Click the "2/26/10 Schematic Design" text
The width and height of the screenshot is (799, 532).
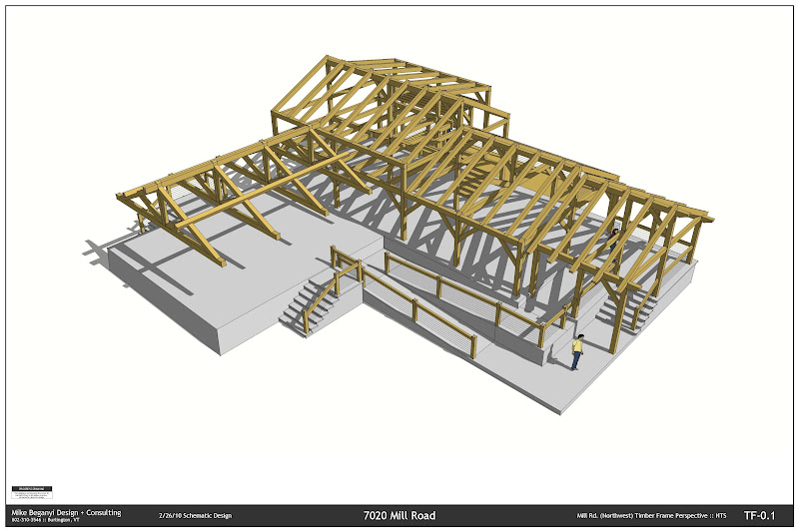(x=195, y=516)
